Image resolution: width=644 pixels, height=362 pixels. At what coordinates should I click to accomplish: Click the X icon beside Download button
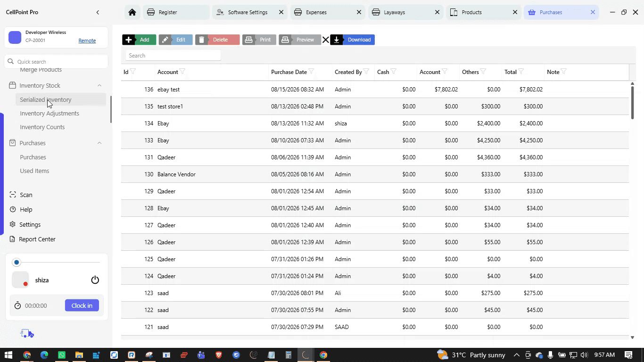[325, 40]
